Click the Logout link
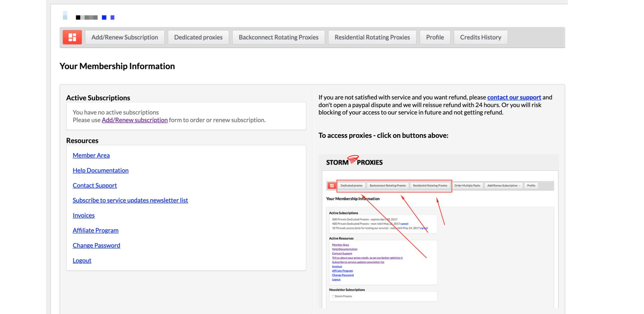This screenshot has width=644, height=314. pyautogui.click(x=82, y=260)
